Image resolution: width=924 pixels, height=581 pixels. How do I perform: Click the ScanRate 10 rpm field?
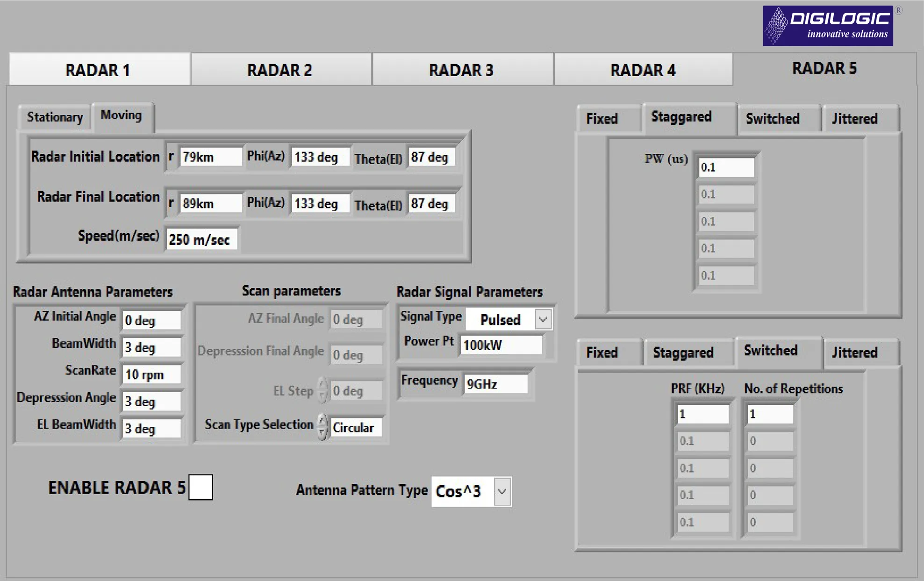pos(150,375)
